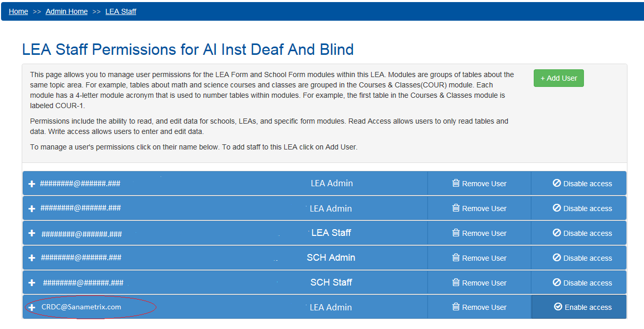Click trash icon for CRDC@Sanametrix.com
644x329 pixels.
click(x=456, y=307)
